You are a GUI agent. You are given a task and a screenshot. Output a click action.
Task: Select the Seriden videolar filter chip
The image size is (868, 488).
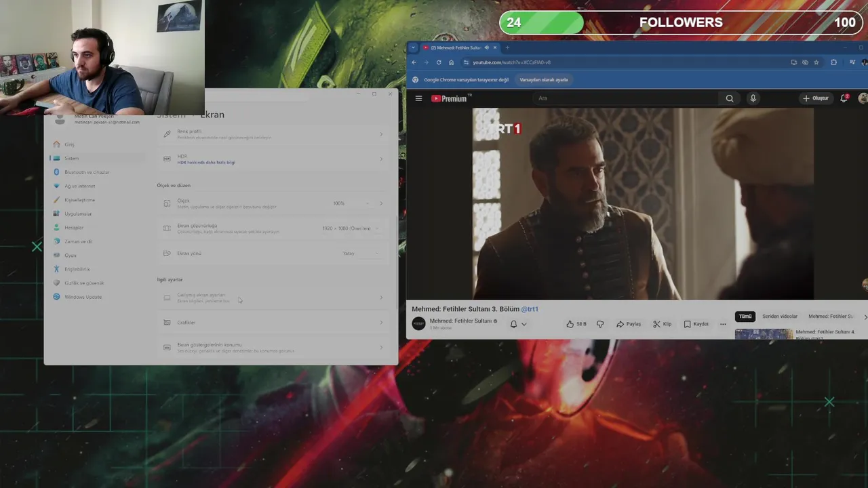[x=780, y=317]
